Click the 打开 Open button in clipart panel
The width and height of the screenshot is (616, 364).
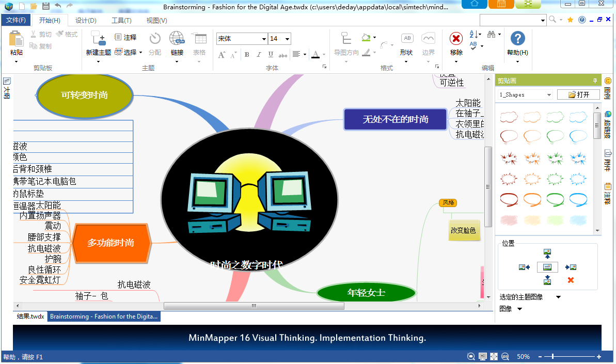coord(578,94)
